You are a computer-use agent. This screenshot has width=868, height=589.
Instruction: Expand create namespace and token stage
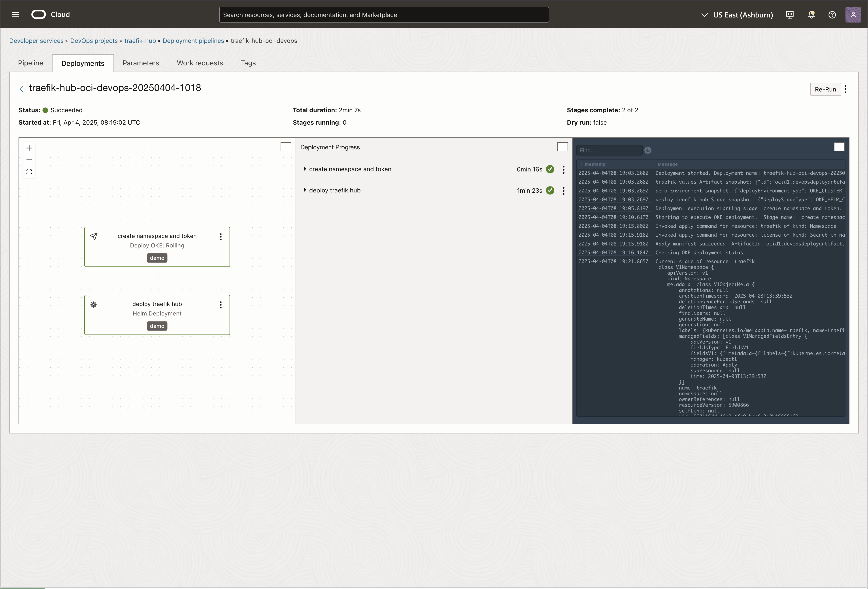click(305, 169)
